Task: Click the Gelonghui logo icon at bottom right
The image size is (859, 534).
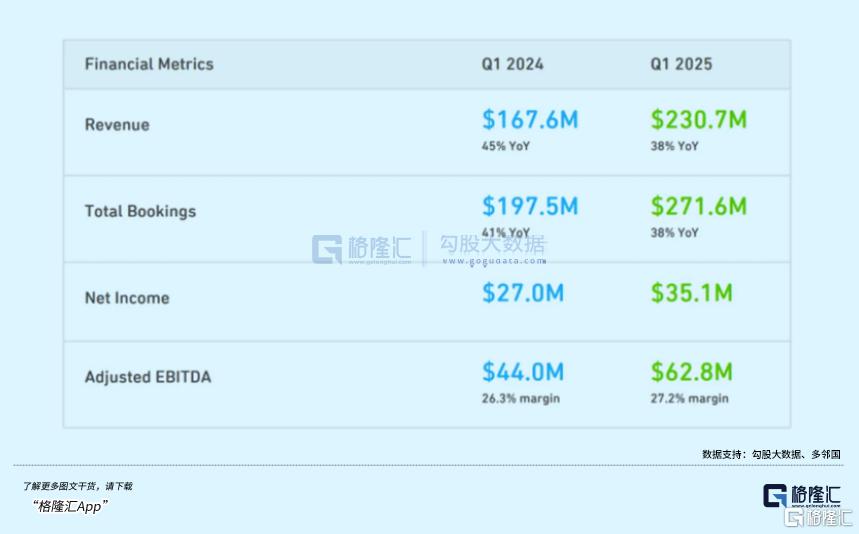Action: coord(775,497)
